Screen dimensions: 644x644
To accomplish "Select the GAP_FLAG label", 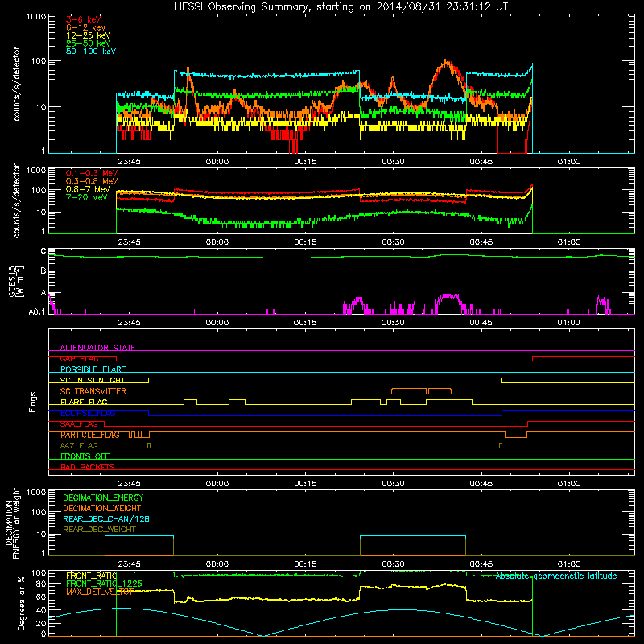I will [x=79, y=358].
